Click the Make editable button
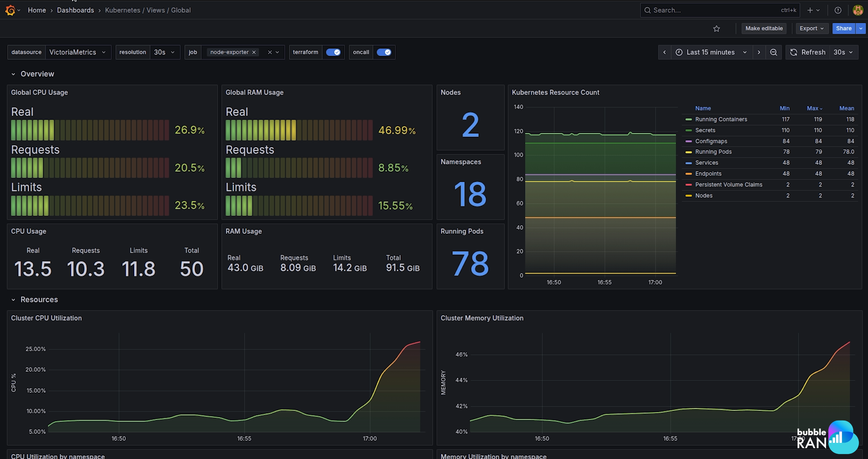Image resolution: width=868 pixels, height=459 pixels. pyautogui.click(x=764, y=29)
